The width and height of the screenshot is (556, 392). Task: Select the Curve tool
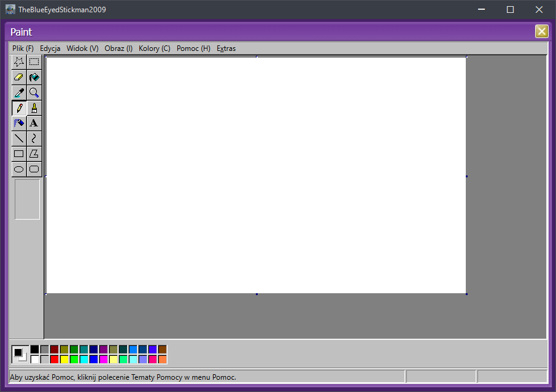(x=34, y=139)
